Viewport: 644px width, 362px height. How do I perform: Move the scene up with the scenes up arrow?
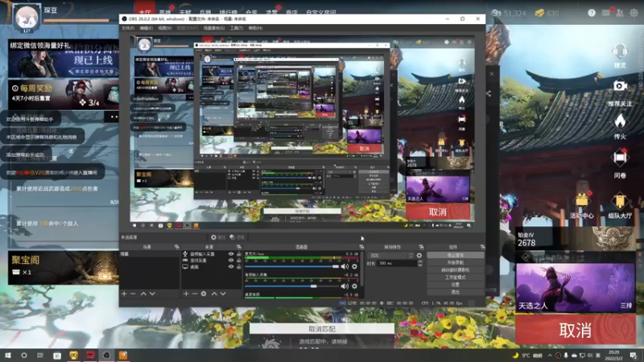[x=143, y=294]
